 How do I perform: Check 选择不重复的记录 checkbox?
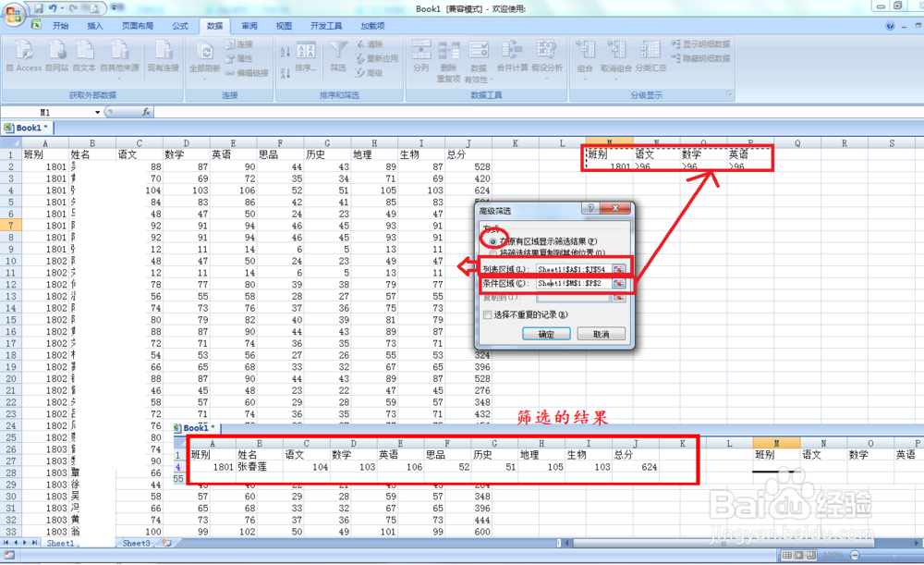point(487,315)
